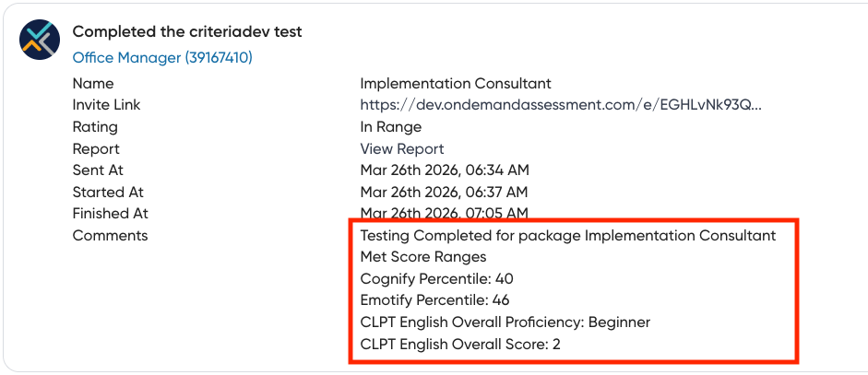
Task: Click the 'In Range' rating value
Action: click(391, 127)
